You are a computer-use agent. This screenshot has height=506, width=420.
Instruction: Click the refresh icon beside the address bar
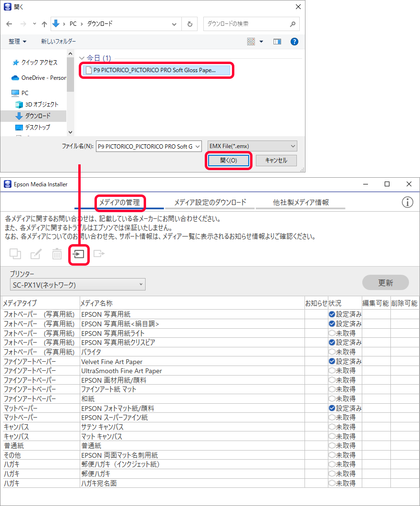[189, 24]
